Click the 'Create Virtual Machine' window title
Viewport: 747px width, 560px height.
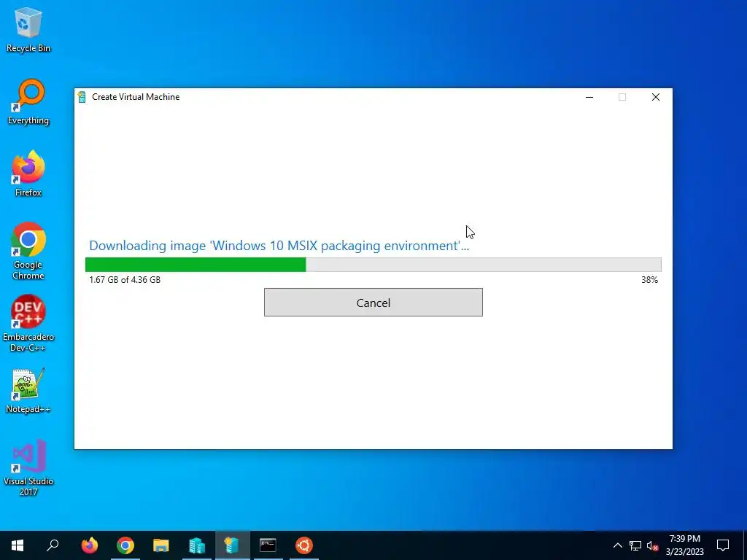(136, 97)
